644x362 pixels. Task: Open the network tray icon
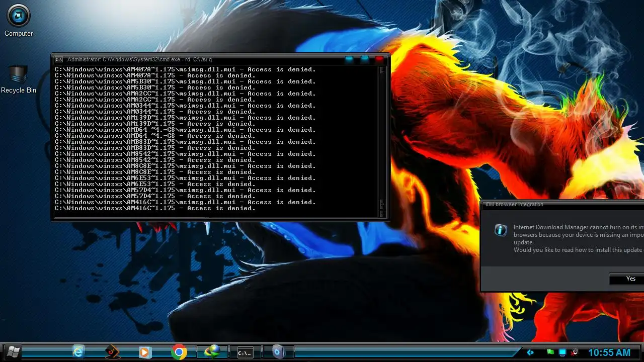point(562,352)
